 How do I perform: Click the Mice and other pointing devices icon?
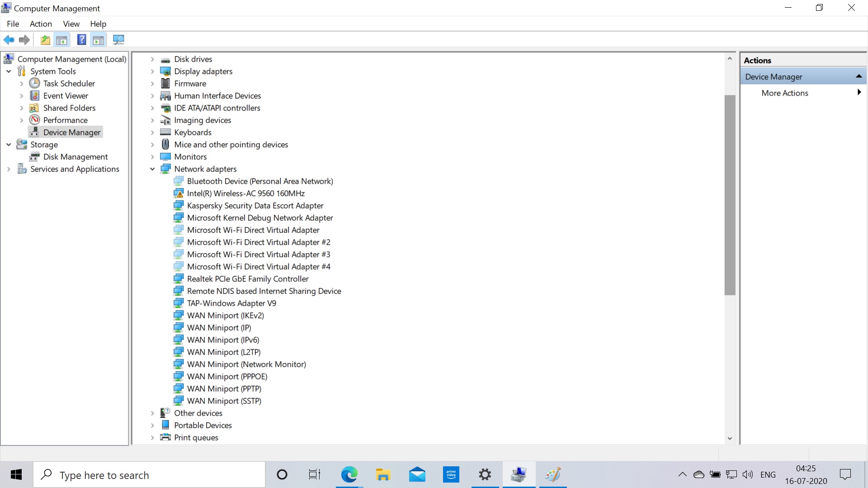coord(165,144)
